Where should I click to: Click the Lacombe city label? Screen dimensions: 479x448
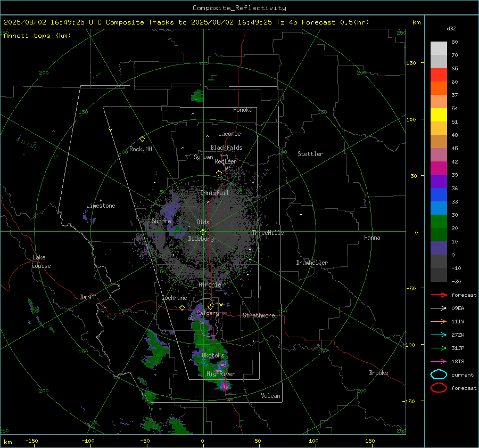pyautogui.click(x=229, y=134)
